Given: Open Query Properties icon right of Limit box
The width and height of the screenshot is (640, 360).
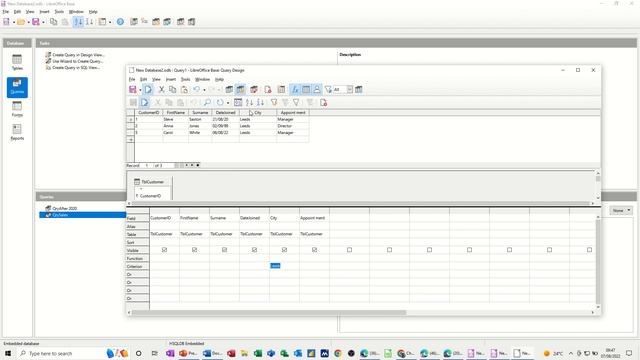Looking at the screenshot, I should point(359,89).
